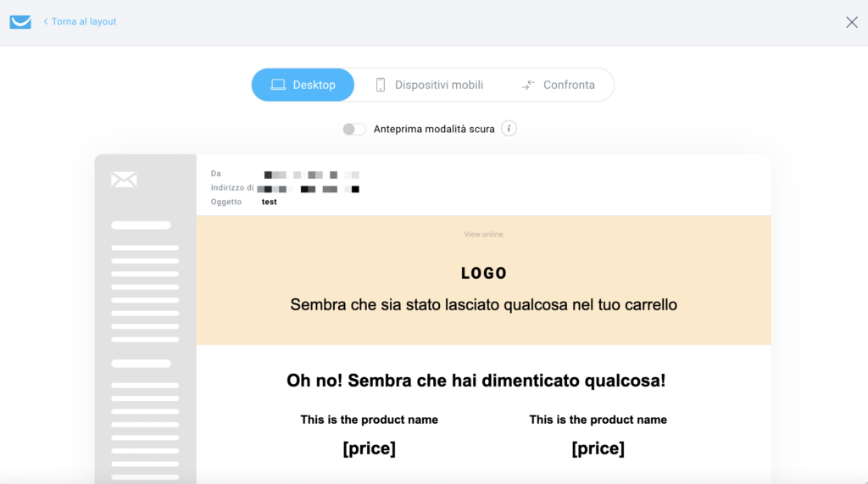This screenshot has width=868, height=484.
Task: Click the subject value test
Action: [x=269, y=202]
